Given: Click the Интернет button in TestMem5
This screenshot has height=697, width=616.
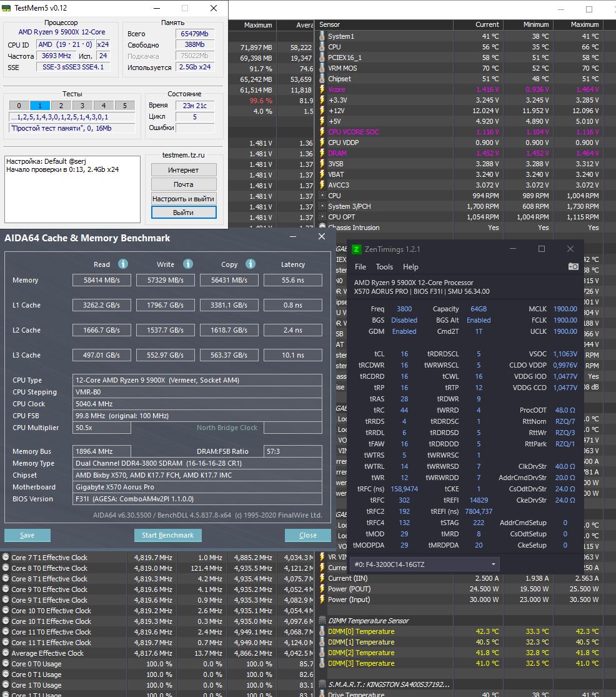Looking at the screenshot, I should (184, 170).
